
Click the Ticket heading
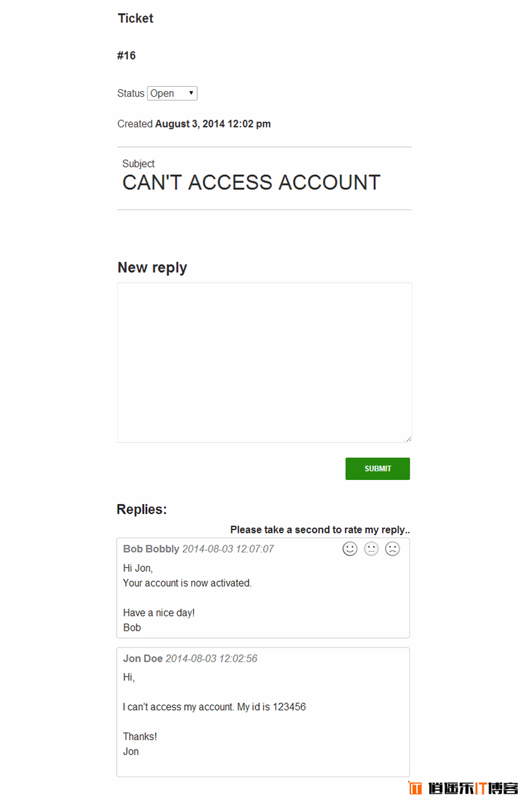[x=135, y=19]
